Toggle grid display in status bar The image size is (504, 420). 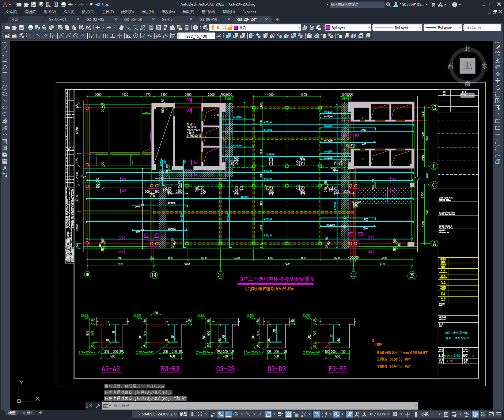point(192,414)
